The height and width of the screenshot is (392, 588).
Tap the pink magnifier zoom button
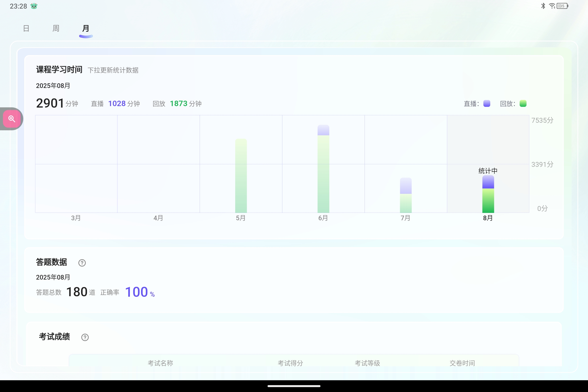click(x=12, y=119)
